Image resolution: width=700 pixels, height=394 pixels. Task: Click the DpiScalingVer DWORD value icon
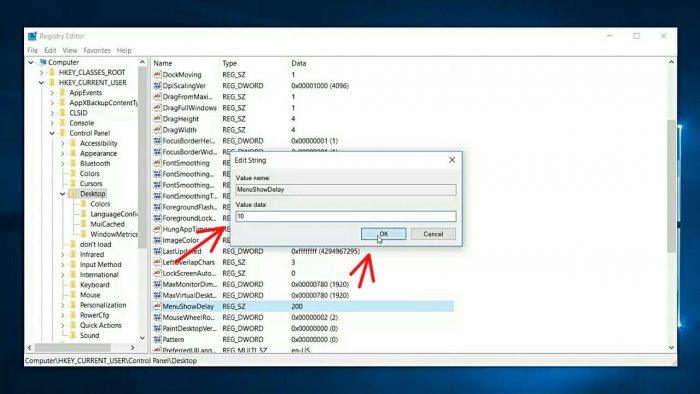(x=157, y=86)
